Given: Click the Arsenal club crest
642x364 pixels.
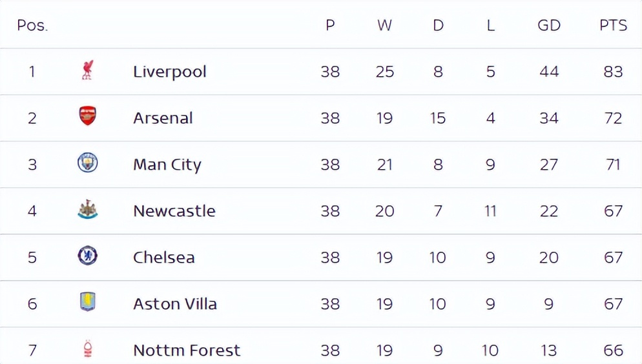Looking at the screenshot, I should [x=88, y=117].
